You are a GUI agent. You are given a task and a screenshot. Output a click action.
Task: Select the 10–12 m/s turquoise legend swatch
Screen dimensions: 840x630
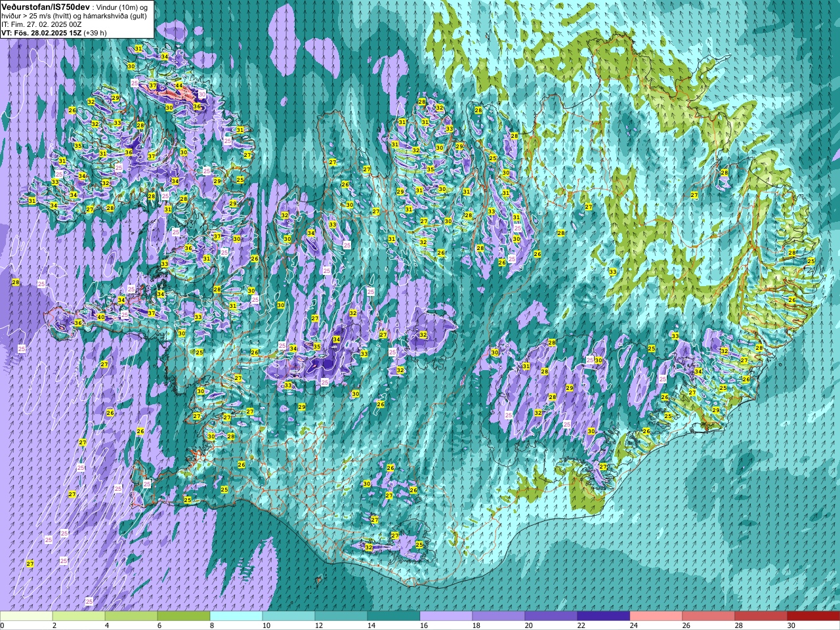pyautogui.click(x=289, y=616)
